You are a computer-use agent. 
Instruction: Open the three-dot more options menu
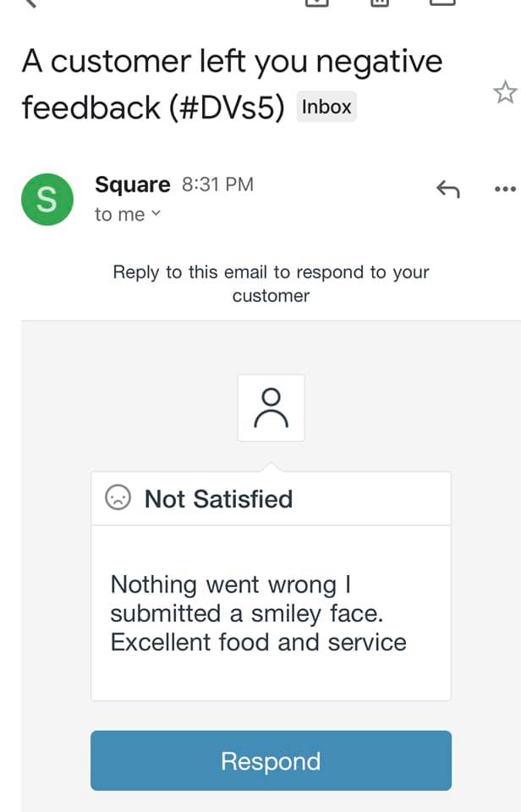[506, 189]
